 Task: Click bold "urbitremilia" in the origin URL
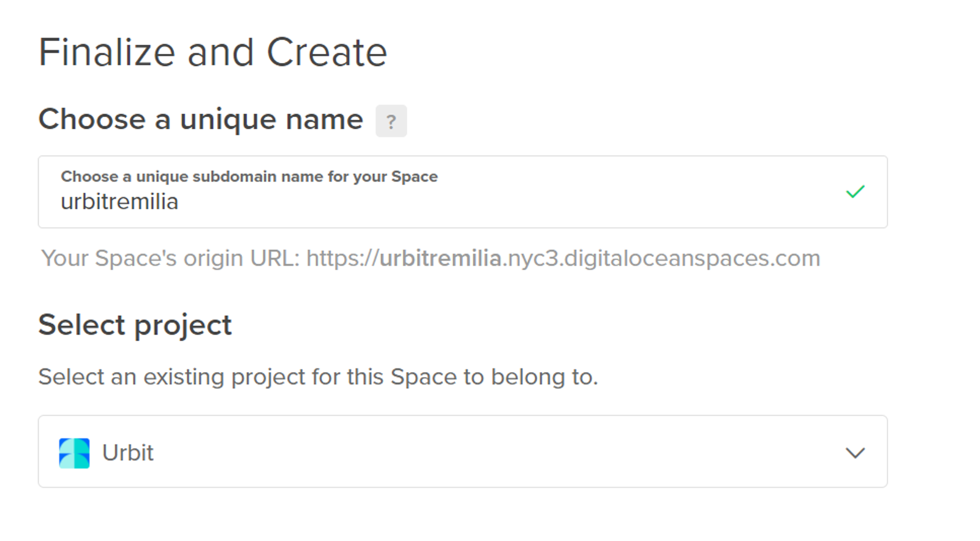(440, 258)
